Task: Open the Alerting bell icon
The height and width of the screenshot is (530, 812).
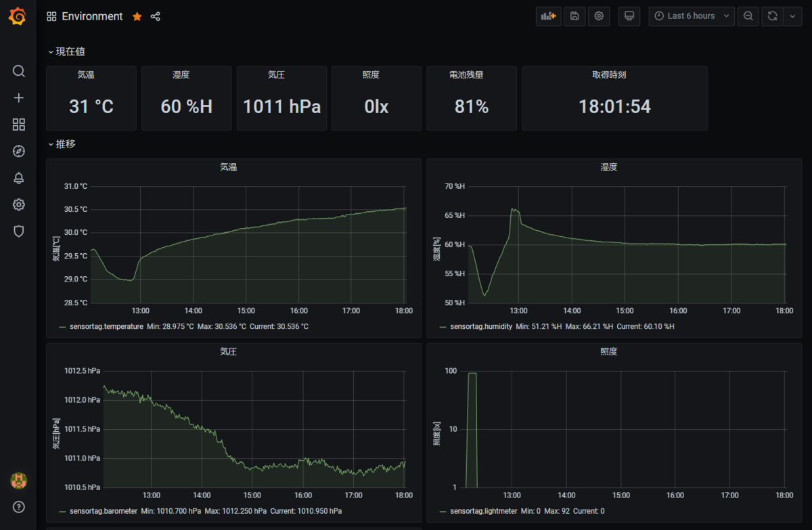Action: (x=19, y=178)
